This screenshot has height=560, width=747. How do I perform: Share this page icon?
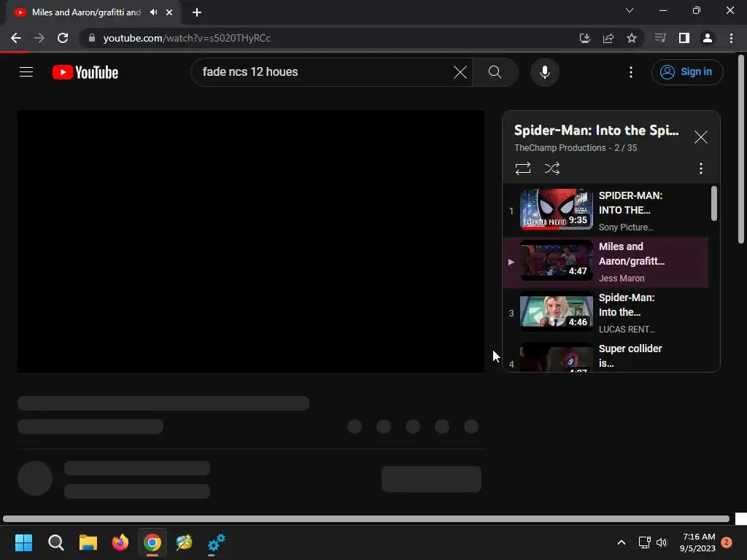pyautogui.click(x=608, y=38)
